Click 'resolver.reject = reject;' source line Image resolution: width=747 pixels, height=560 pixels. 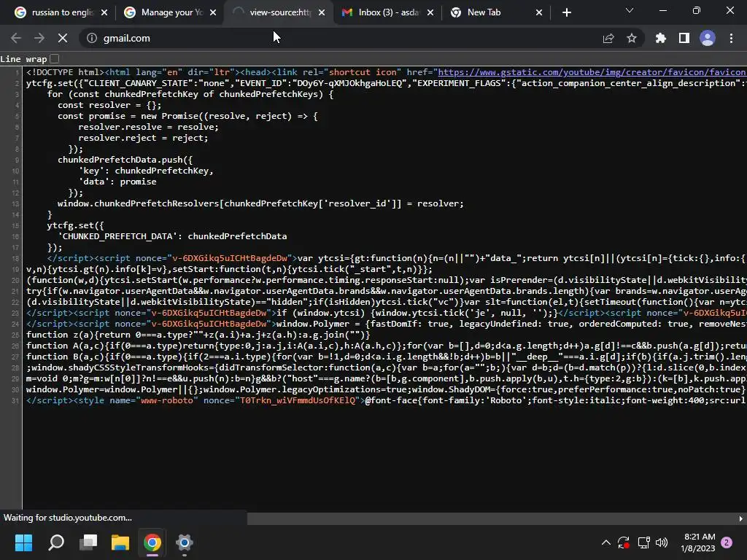pos(144,138)
